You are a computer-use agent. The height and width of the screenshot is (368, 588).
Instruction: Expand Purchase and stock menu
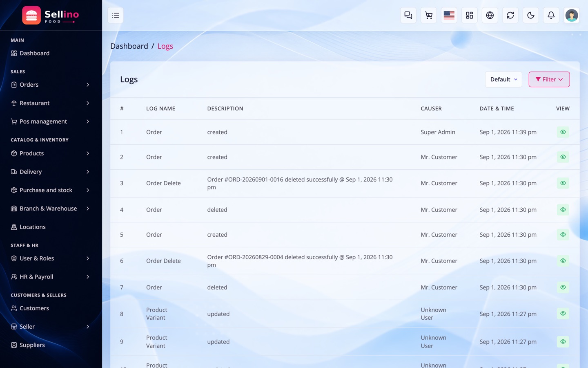click(x=51, y=190)
